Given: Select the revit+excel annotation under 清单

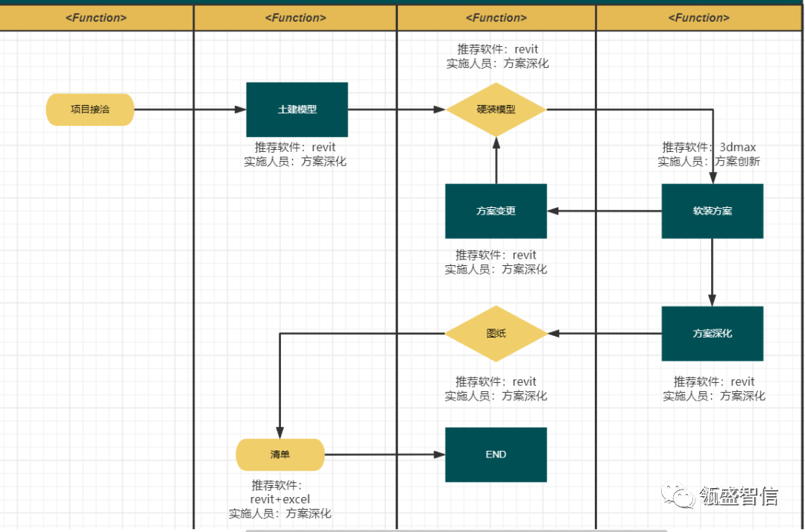Looking at the screenshot, I should click(280, 499).
